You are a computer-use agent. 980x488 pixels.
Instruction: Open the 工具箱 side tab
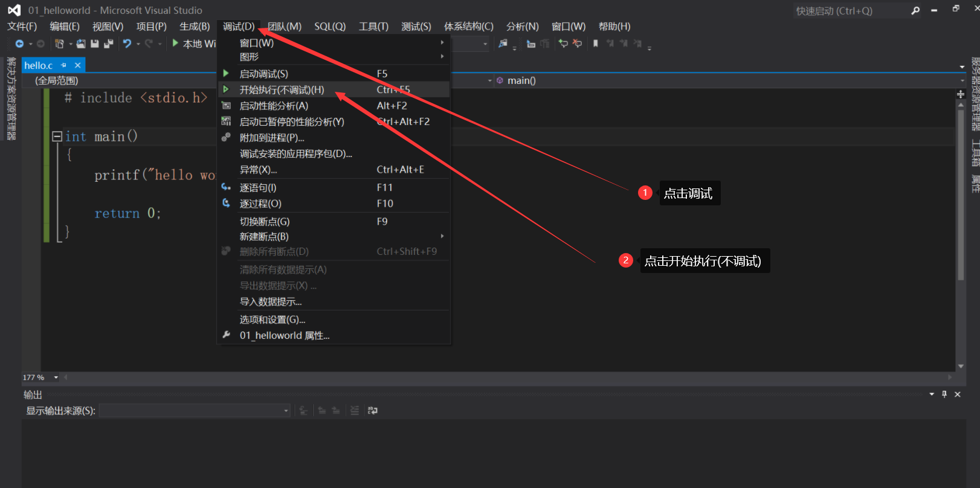[975, 153]
